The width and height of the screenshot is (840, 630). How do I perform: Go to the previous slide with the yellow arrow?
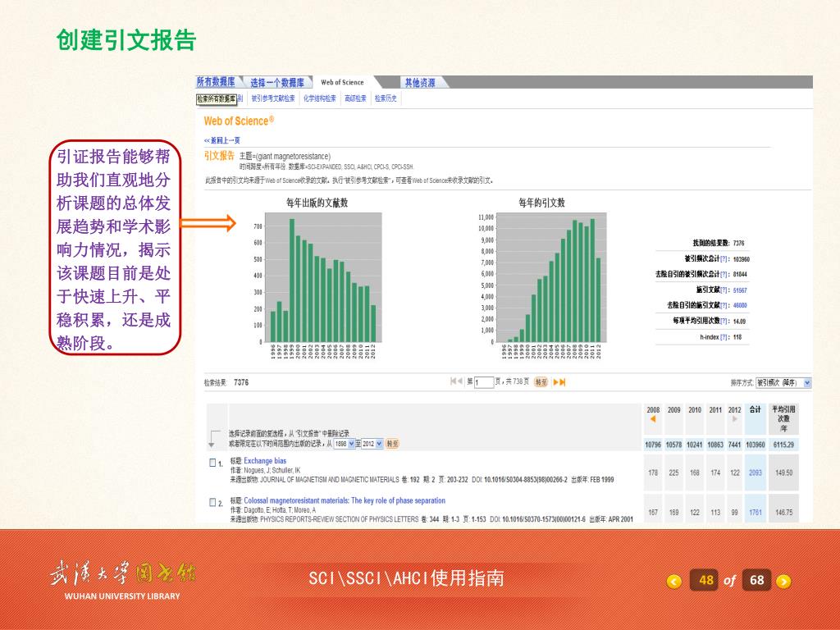(x=674, y=581)
